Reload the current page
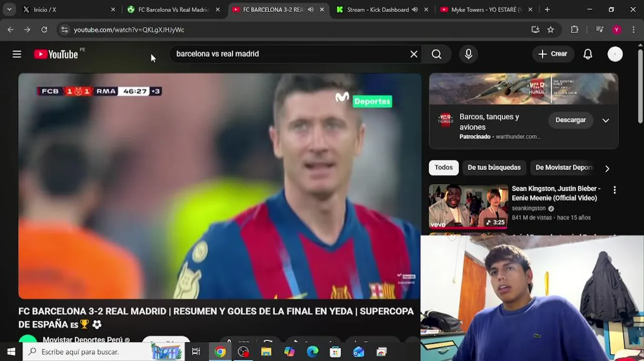The height and width of the screenshot is (361, 644). [x=44, y=30]
